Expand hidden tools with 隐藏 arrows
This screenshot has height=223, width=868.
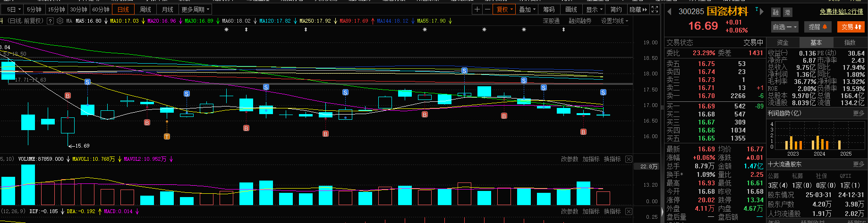tap(638, 9)
